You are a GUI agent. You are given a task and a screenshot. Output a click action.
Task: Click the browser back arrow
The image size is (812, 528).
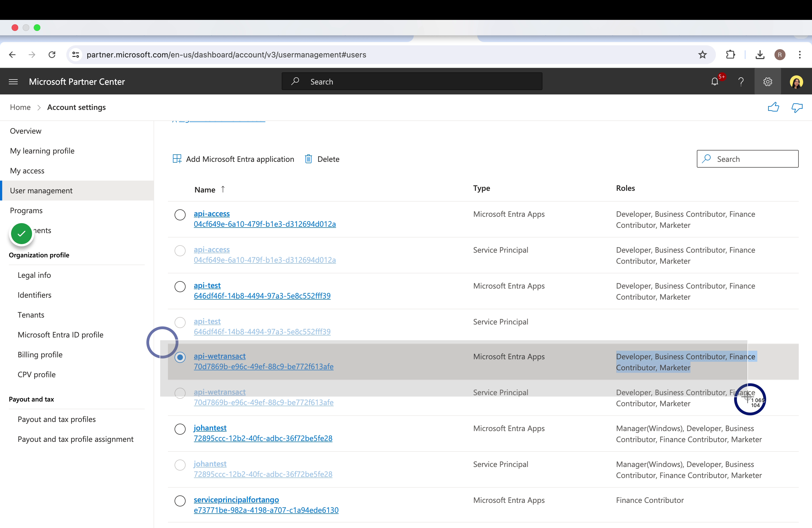pyautogui.click(x=12, y=55)
